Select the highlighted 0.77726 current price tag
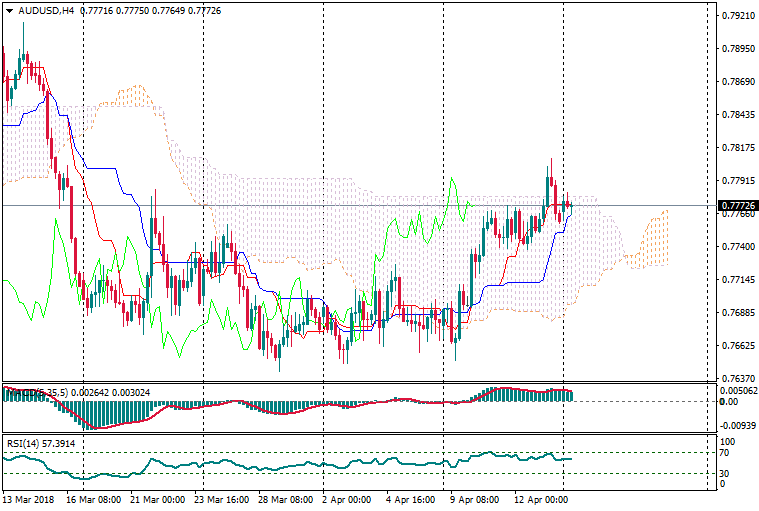Viewport: 759px width, 511px height. point(736,205)
